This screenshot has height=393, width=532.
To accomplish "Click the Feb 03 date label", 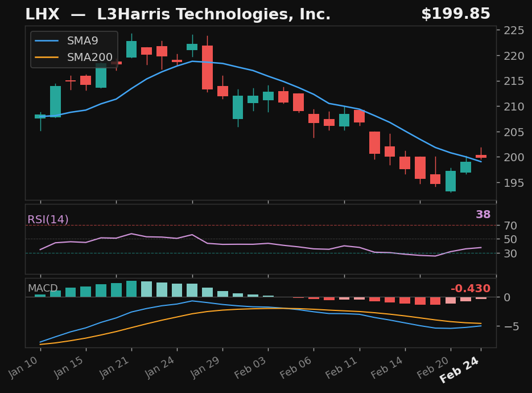I will tap(250, 367).
